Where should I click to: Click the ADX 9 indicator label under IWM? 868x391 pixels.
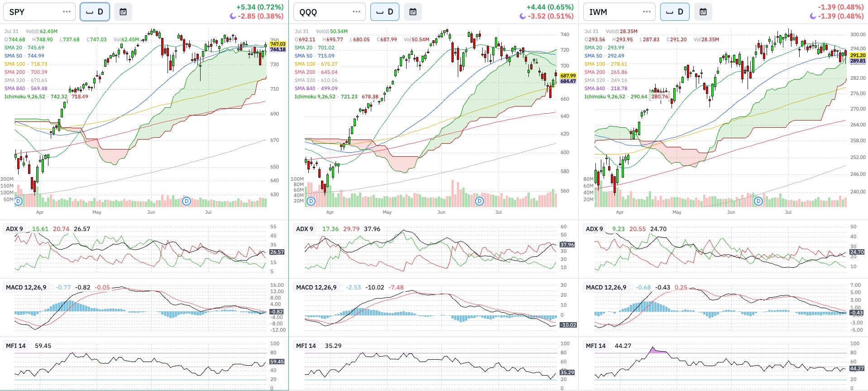tap(594, 229)
